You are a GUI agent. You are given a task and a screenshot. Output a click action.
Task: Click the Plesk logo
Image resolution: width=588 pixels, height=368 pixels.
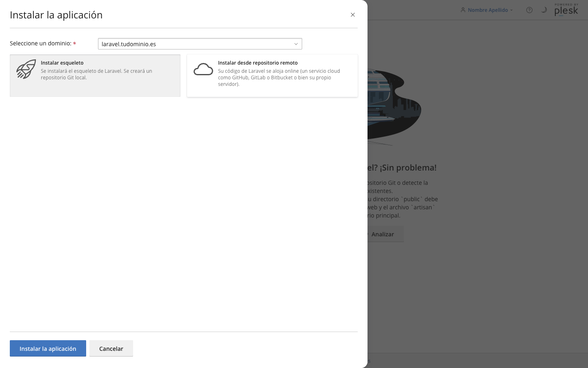pos(566,10)
